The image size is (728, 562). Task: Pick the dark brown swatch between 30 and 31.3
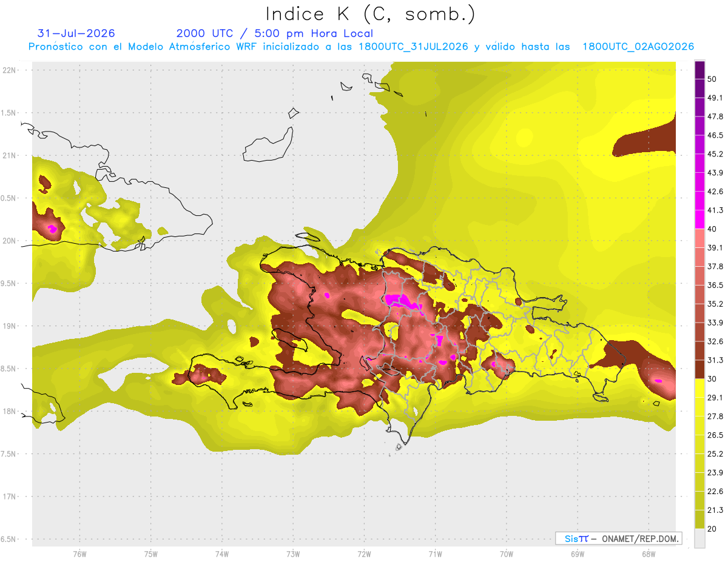[x=699, y=370]
